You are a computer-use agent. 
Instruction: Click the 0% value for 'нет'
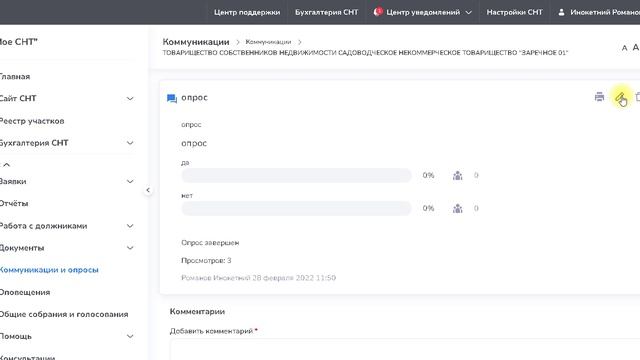point(428,209)
